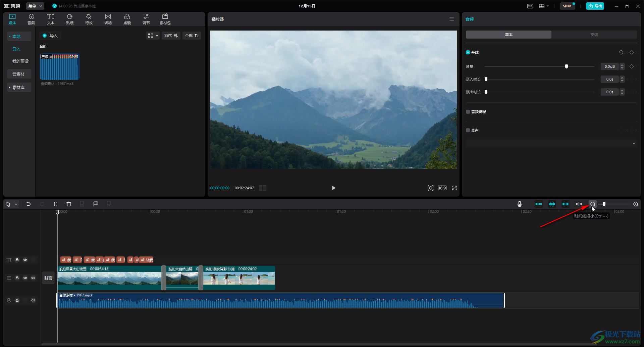Open the 全部 filter dropdown
Screen dimensions: 644x347
[x=192, y=36]
